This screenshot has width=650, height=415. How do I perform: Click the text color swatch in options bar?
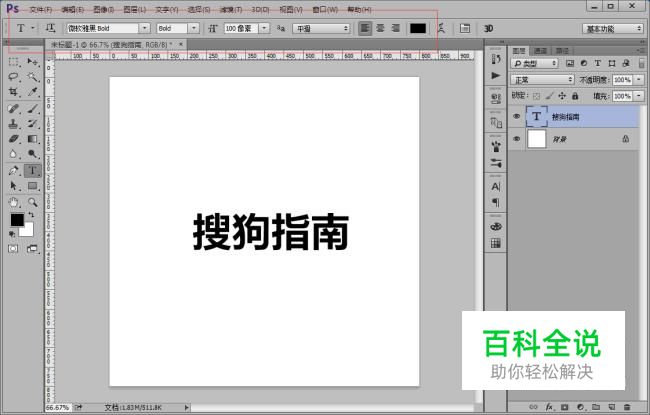point(418,28)
